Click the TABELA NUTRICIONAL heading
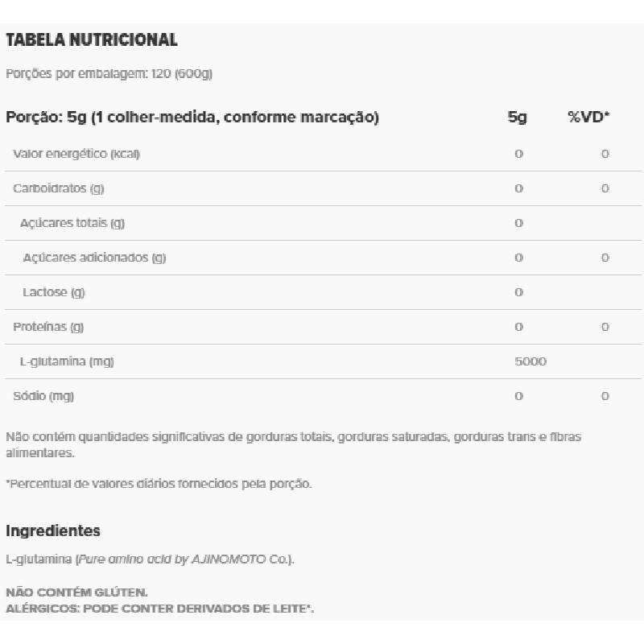The image size is (644, 644). [91, 39]
